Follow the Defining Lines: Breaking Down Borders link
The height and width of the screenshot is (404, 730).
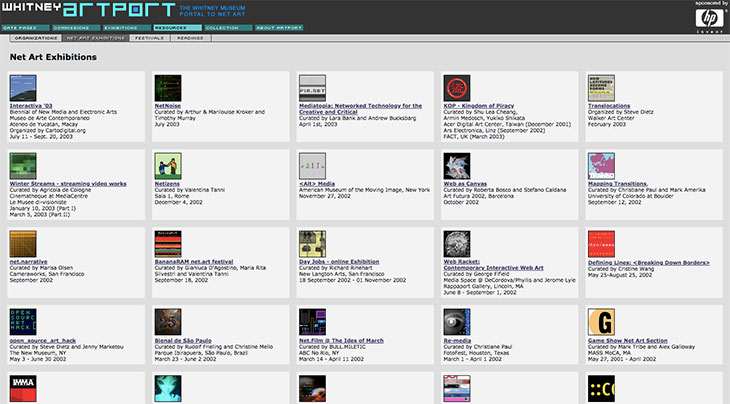(x=649, y=263)
